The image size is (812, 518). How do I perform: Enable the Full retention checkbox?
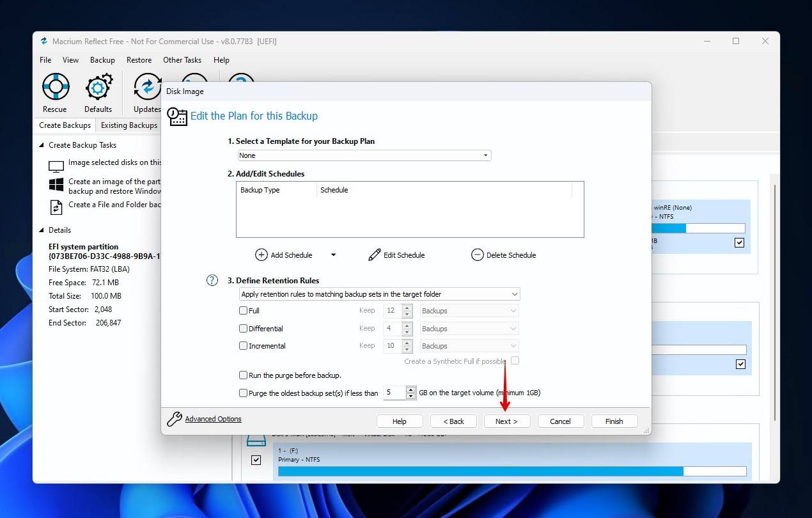click(243, 311)
